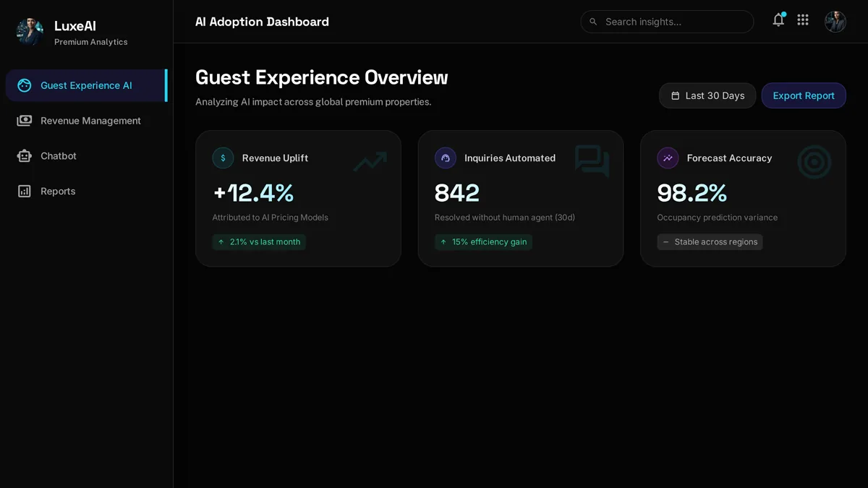Click the Premium Analytics subtitle
This screenshot has height=488, width=868.
(91, 42)
